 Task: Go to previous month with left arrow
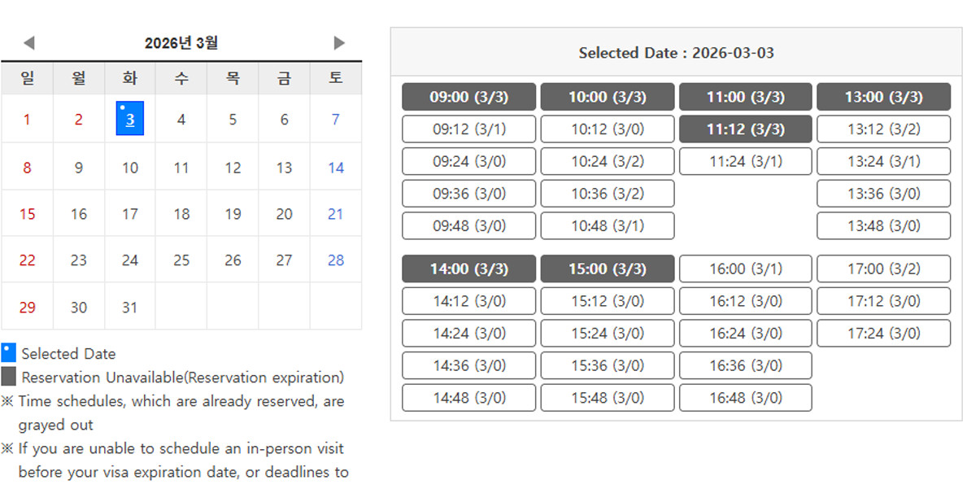coord(28,43)
